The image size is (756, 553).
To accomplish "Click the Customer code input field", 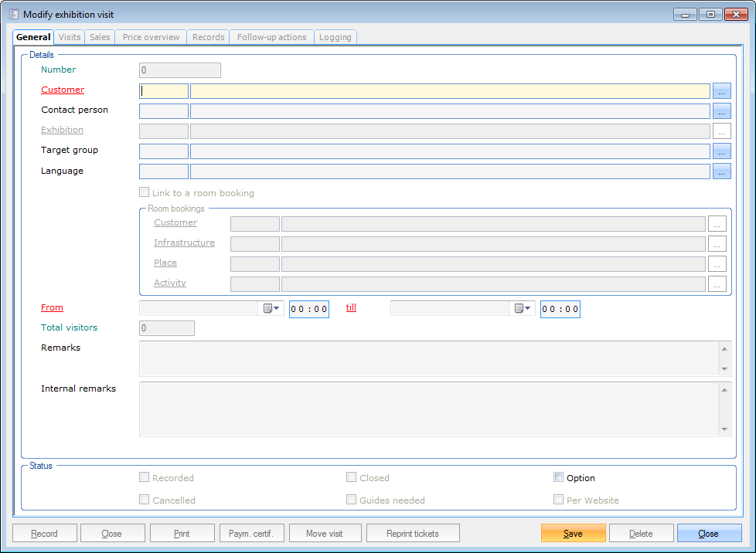I will click(x=164, y=91).
